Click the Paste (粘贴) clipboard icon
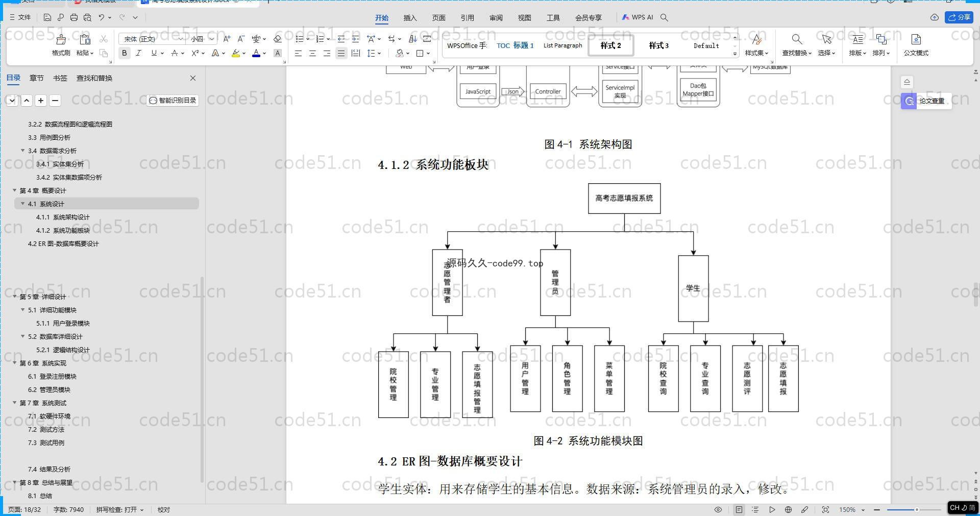Viewport: 980px width, 516px height. point(85,39)
